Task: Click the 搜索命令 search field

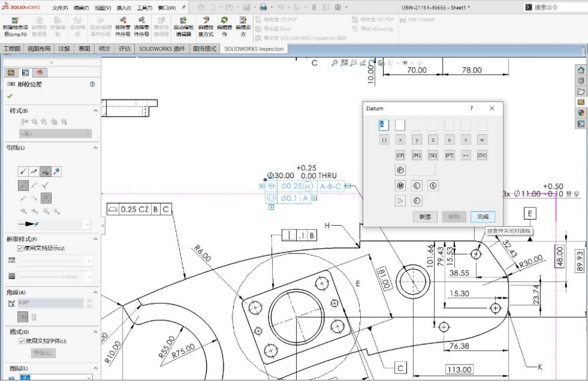Action: click(554, 7)
